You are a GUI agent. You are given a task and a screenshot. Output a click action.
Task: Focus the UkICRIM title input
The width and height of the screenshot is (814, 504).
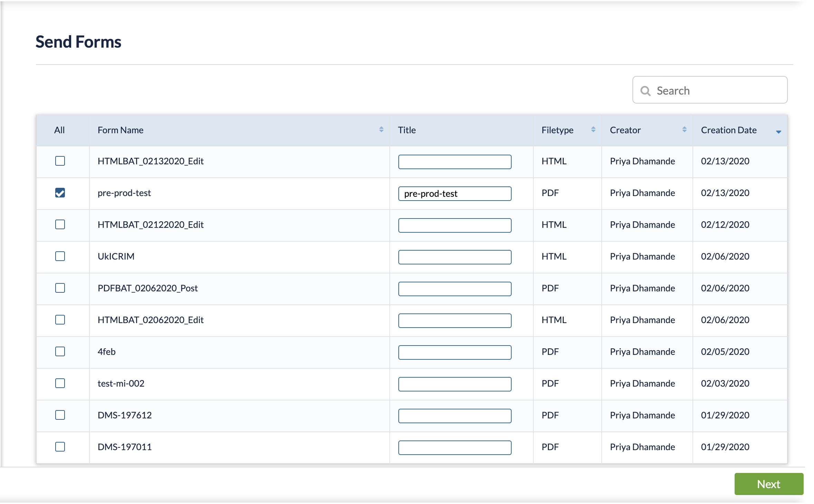pyautogui.click(x=455, y=257)
